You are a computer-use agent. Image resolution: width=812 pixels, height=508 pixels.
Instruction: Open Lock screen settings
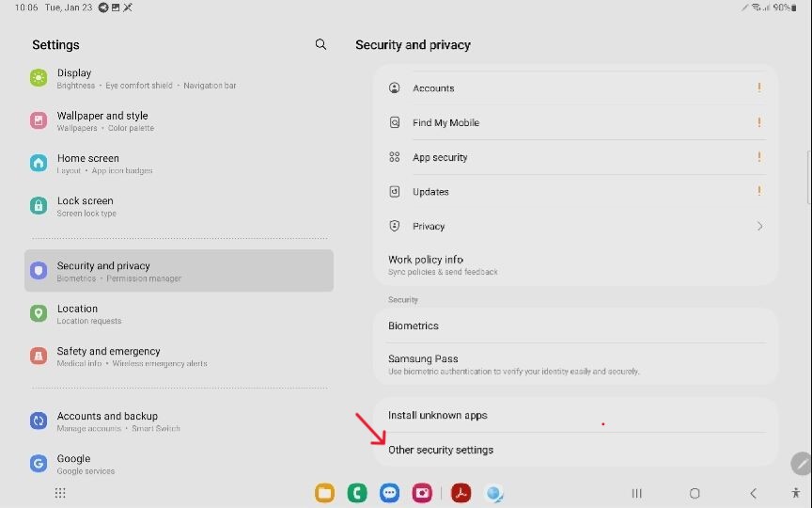(x=179, y=206)
